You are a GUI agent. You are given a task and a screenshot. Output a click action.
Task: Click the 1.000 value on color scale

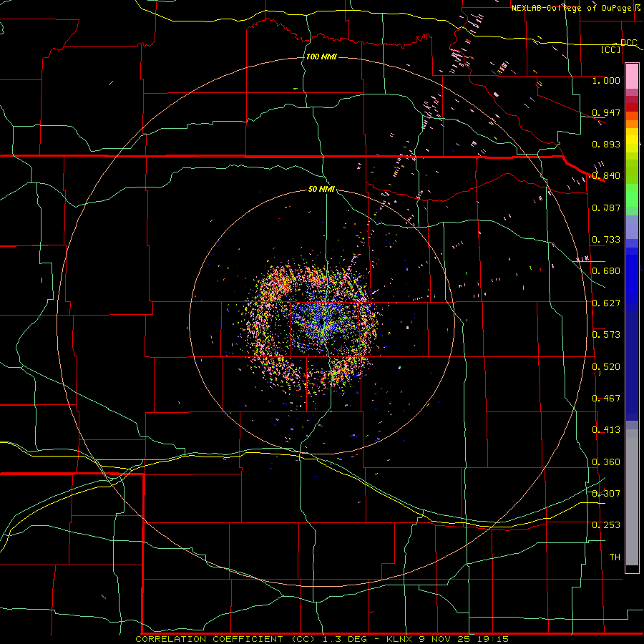[x=606, y=80]
